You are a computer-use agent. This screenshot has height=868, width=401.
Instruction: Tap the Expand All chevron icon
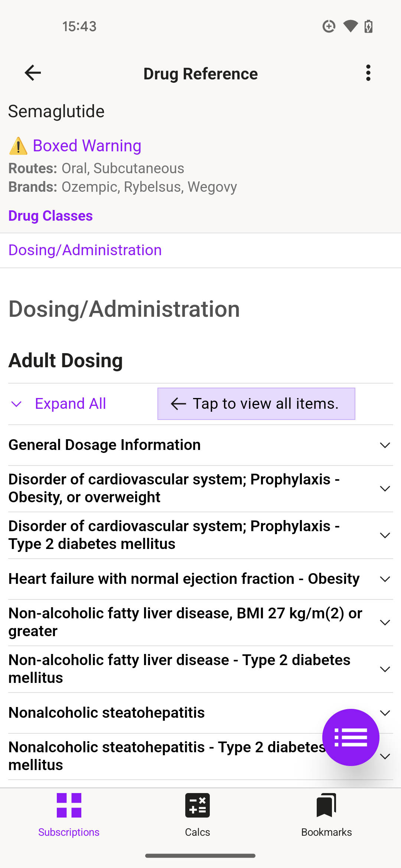coord(16,404)
